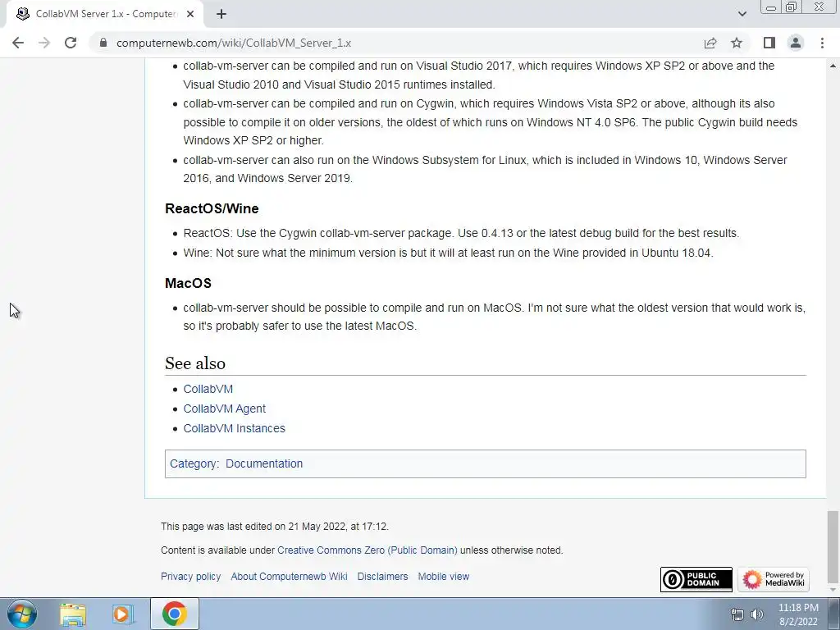Open the Chrome three-dot menu
The height and width of the screenshot is (630, 840).
click(822, 43)
